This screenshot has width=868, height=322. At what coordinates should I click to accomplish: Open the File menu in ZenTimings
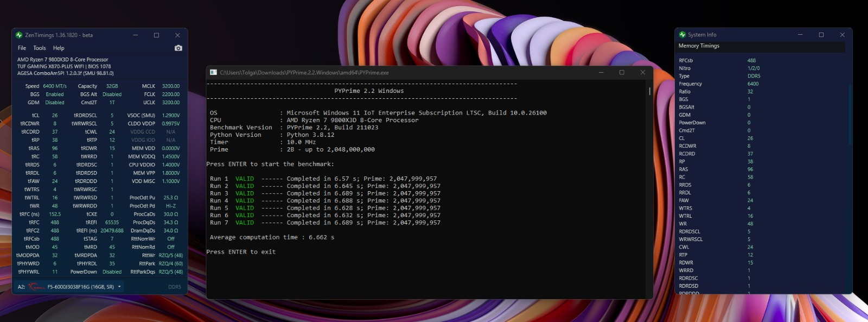(x=22, y=48)
